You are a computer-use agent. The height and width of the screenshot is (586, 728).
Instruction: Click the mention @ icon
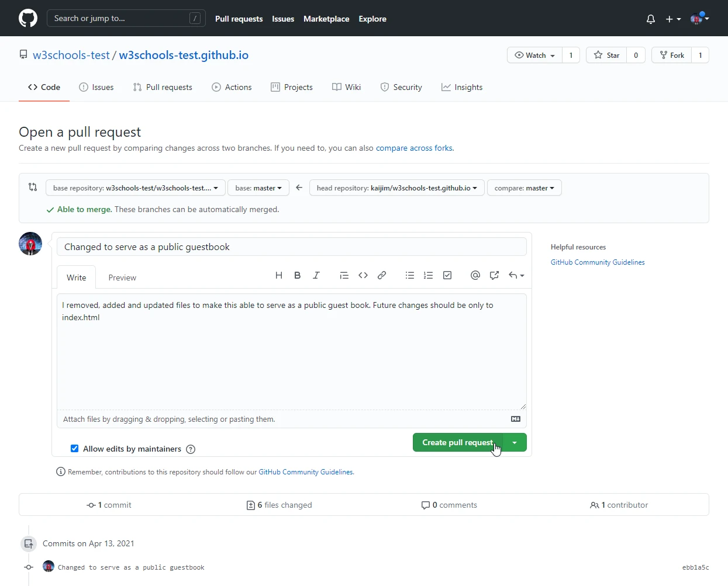475,275
